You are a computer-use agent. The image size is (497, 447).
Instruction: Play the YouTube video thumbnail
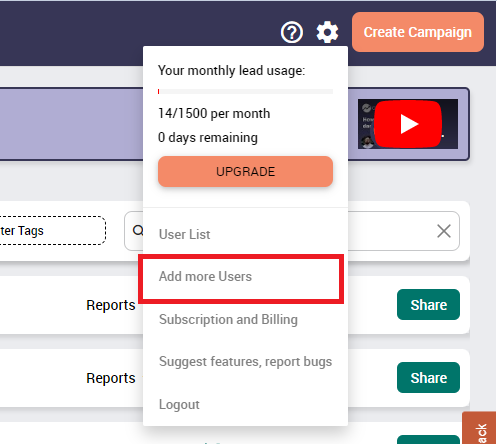[x=408, y=124]
